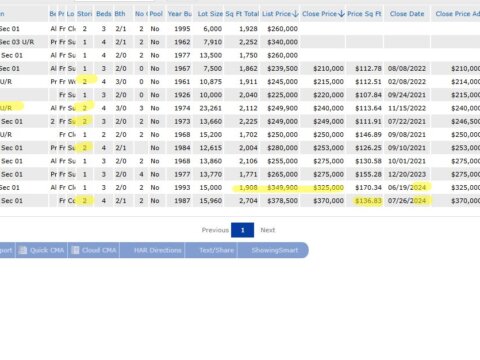480x360 pixels.
Task: Click the List Price sort arrow
Action: point(295,14)
